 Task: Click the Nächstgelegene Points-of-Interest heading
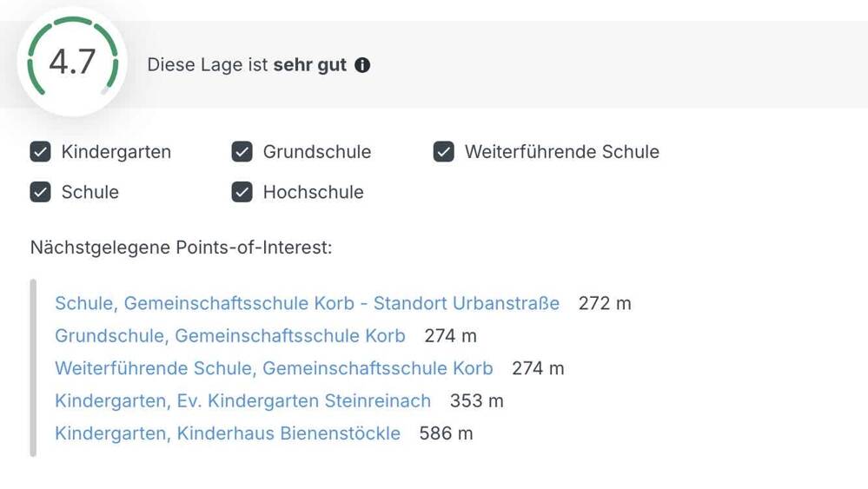click(x=181, y=248)
